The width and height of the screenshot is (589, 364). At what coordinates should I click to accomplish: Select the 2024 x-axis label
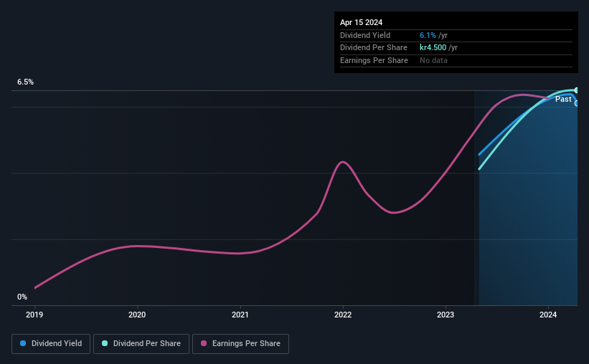[548, 315]
